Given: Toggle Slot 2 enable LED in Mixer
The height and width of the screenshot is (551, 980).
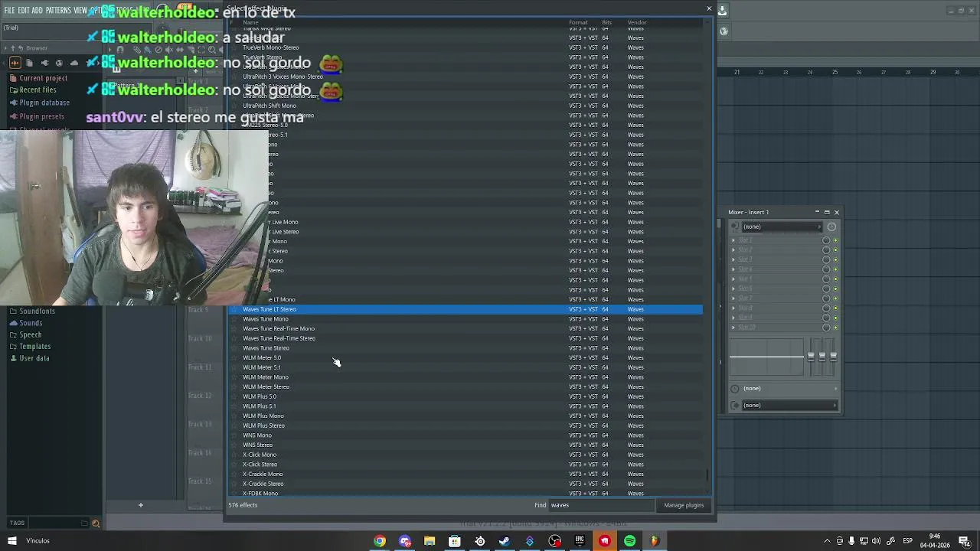Looking at the screenshot, I should [835, 250].
